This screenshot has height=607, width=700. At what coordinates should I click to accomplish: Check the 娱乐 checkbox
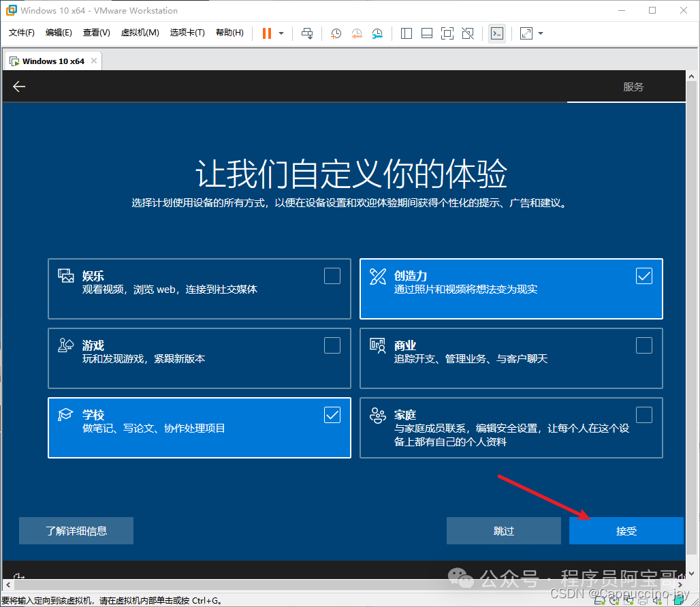coord(332,276)
